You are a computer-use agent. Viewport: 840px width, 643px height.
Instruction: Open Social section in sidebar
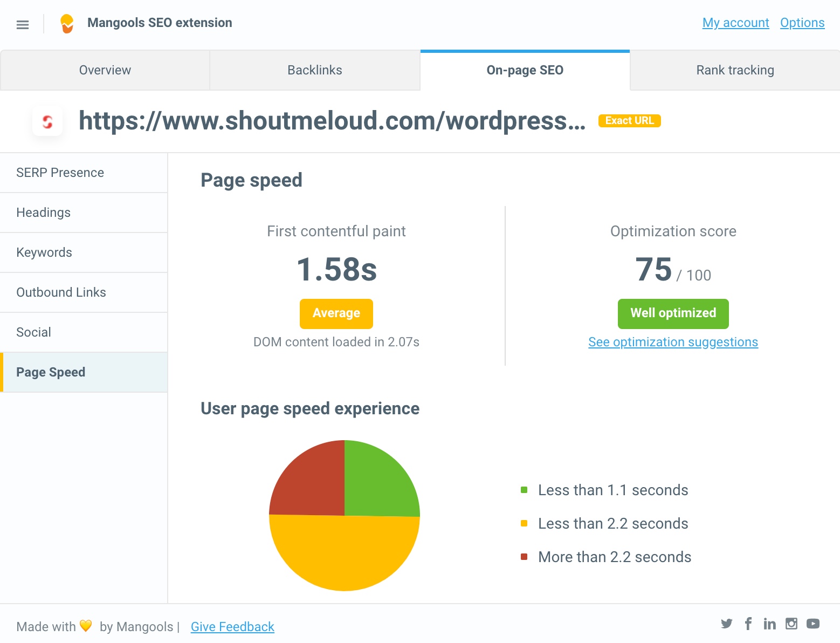(x=84, y=332)
